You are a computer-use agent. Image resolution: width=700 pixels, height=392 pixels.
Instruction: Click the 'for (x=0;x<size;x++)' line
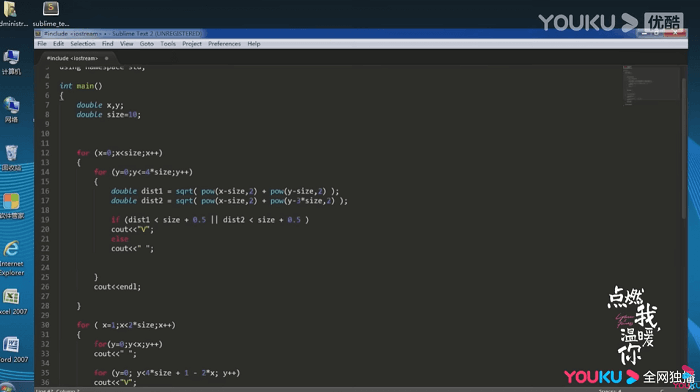point(120,153)
